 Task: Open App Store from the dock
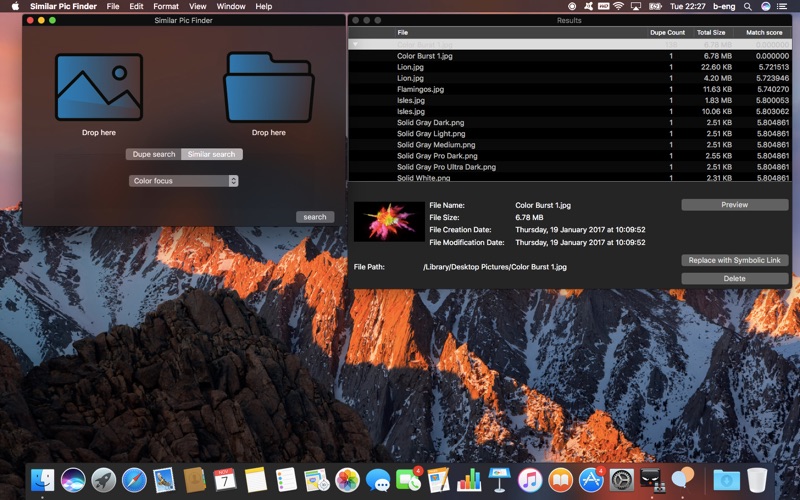pos(591,480)
